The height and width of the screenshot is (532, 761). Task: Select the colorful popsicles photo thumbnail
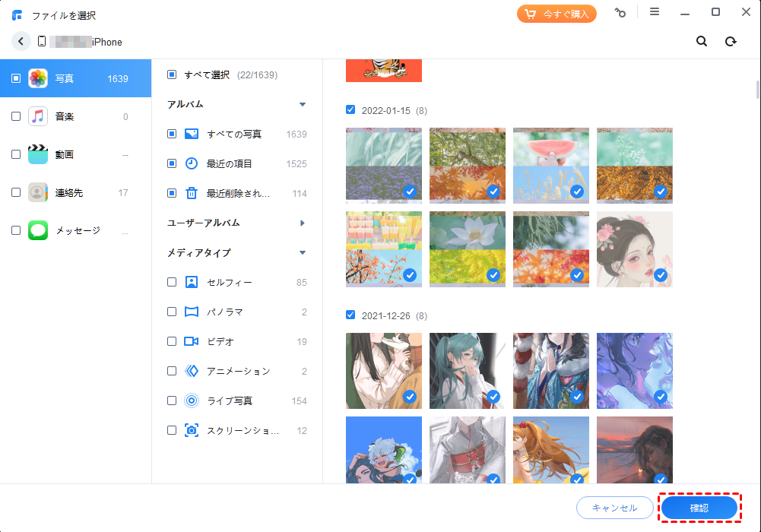pos(384,249)
